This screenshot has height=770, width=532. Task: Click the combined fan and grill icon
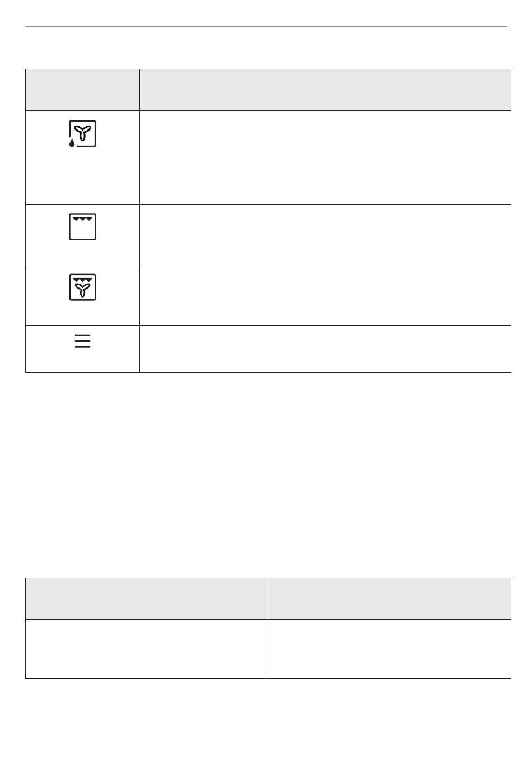83,287
